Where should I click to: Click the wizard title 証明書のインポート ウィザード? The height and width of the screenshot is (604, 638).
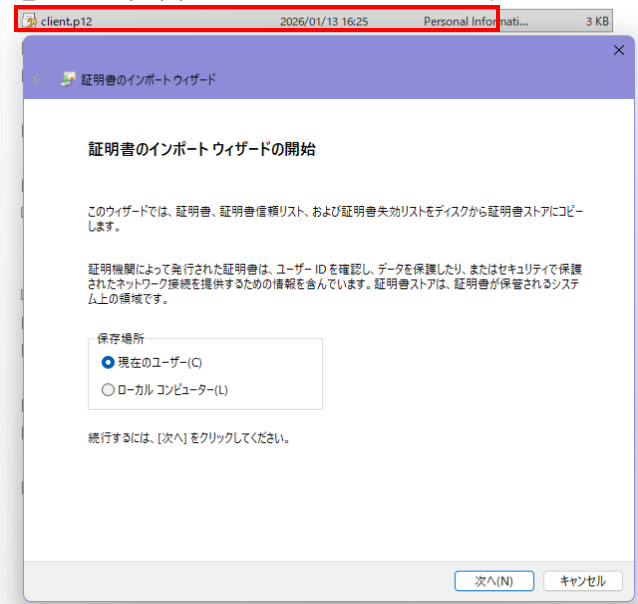[x=148, y=79]
